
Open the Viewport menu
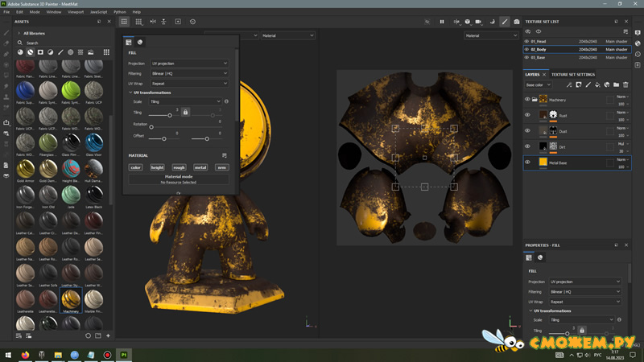[x=76, y=12]
